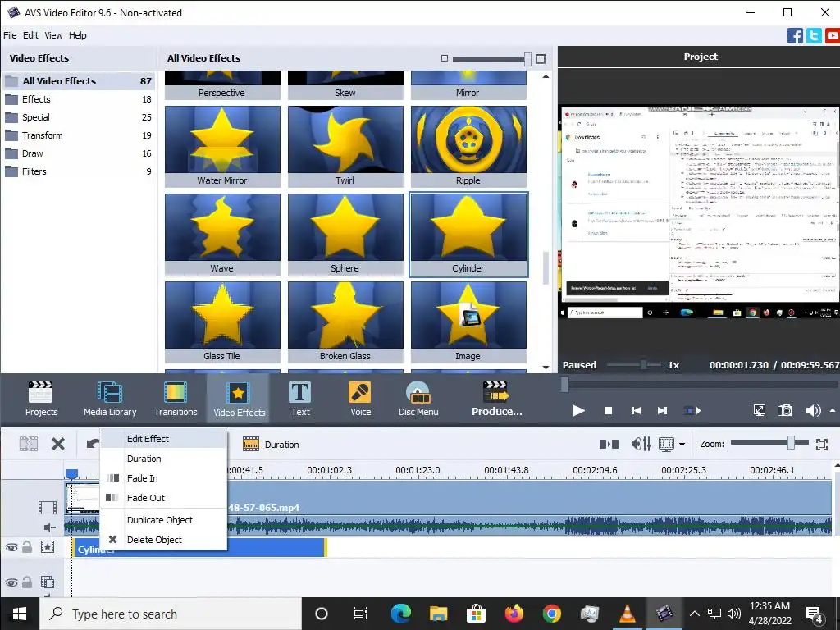Select the Filters category folder

[79, 171]
